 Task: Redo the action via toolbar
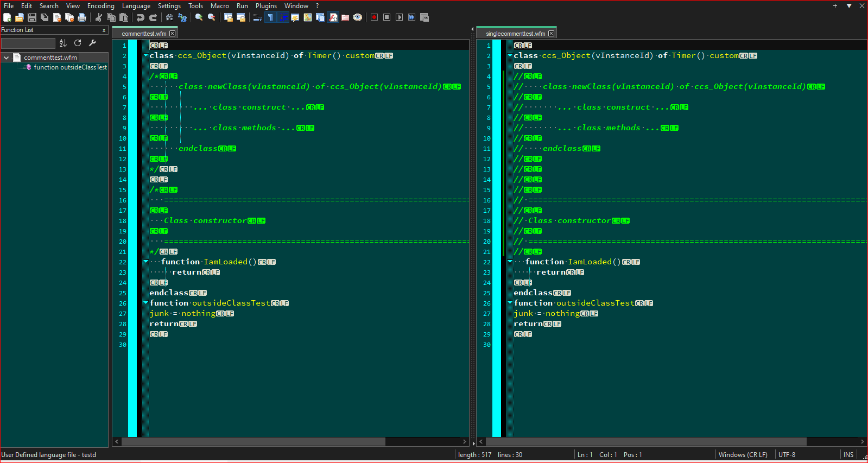point(153,17)
